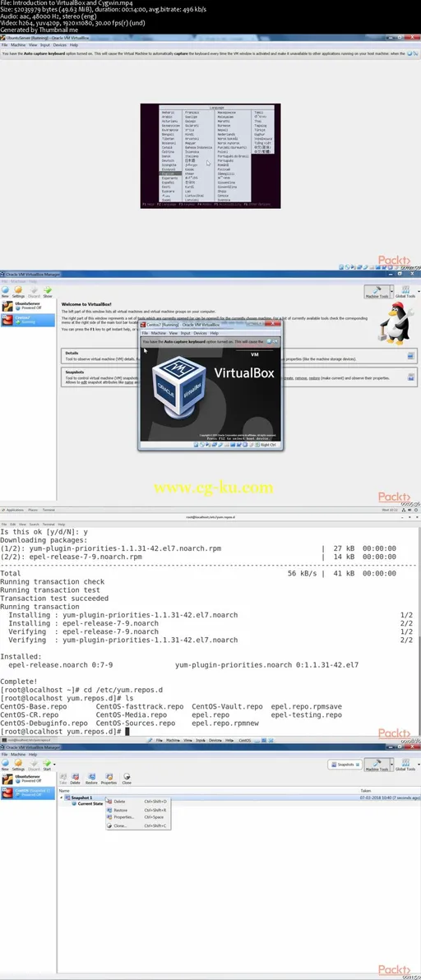The width and height of the screenshot is (421, 980).
Task: Select UbuntuServer VM in Welcome Manager window
Action: coord(27,306)
